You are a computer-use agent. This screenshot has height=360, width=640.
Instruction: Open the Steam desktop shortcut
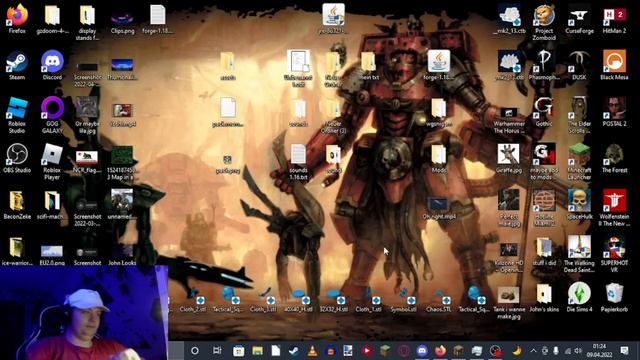click(x=17, y=65)
